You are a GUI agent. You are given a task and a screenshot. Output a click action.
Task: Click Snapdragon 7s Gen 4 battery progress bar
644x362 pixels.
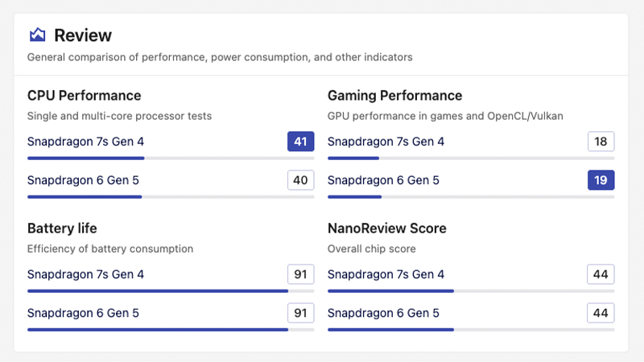pos(171,291)
